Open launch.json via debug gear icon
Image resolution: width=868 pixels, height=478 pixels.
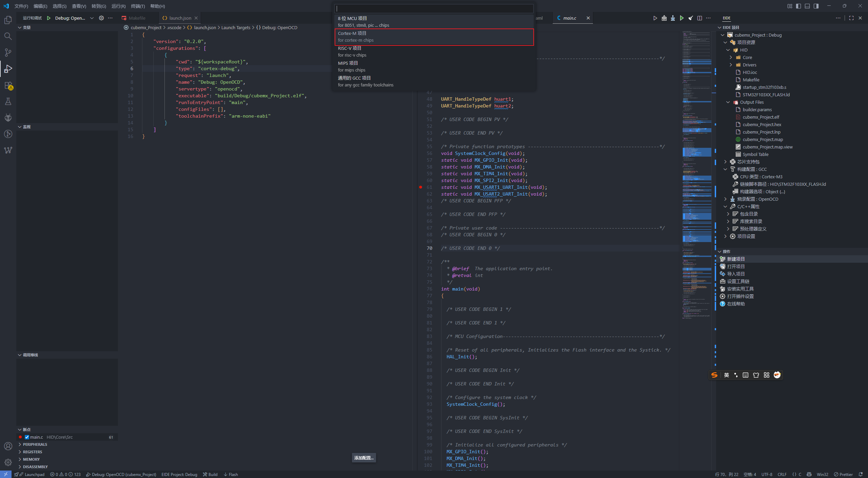click(101, 18)
